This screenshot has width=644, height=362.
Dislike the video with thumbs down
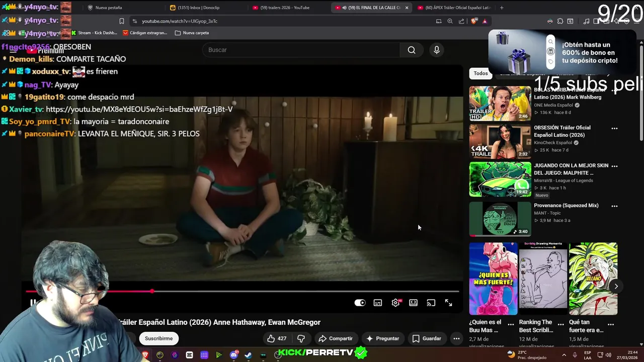301,338
